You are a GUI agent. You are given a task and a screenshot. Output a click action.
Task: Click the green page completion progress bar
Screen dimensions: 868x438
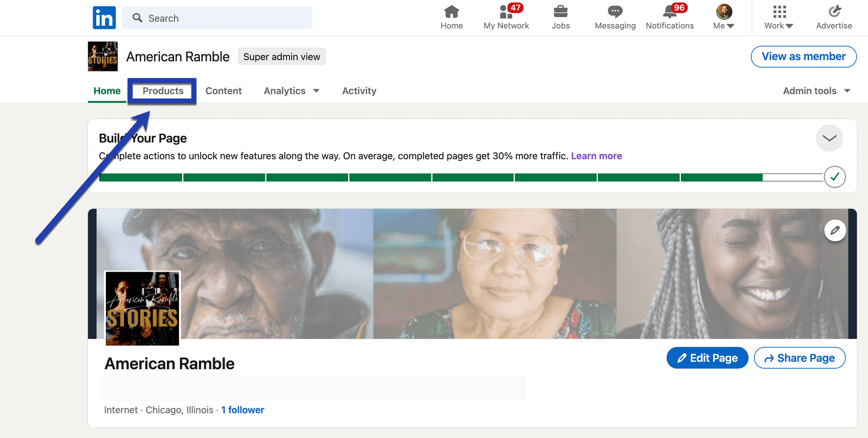[x=407, y=177]
